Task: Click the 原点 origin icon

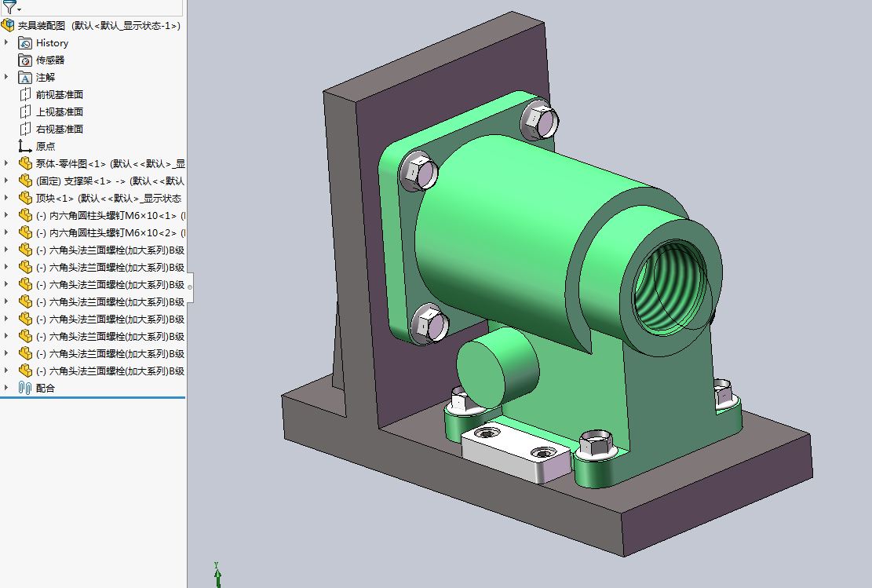Action: point(24,146)
